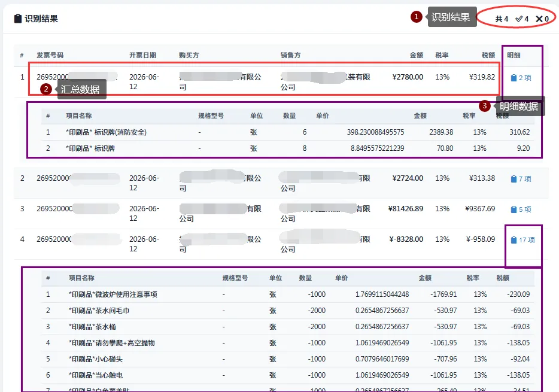Click the unit price 398.230088495575

pyautogui.click(x=376, y=132)
